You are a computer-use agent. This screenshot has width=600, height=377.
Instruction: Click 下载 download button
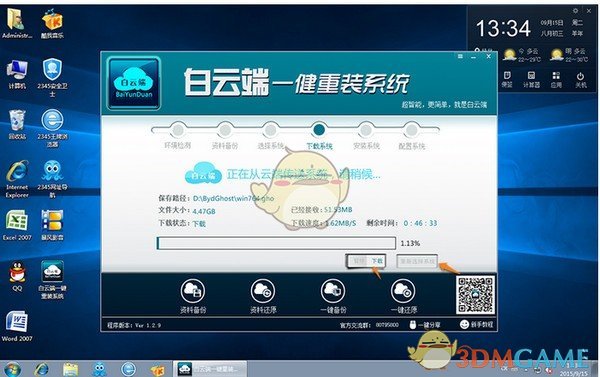tap(377, 261)
